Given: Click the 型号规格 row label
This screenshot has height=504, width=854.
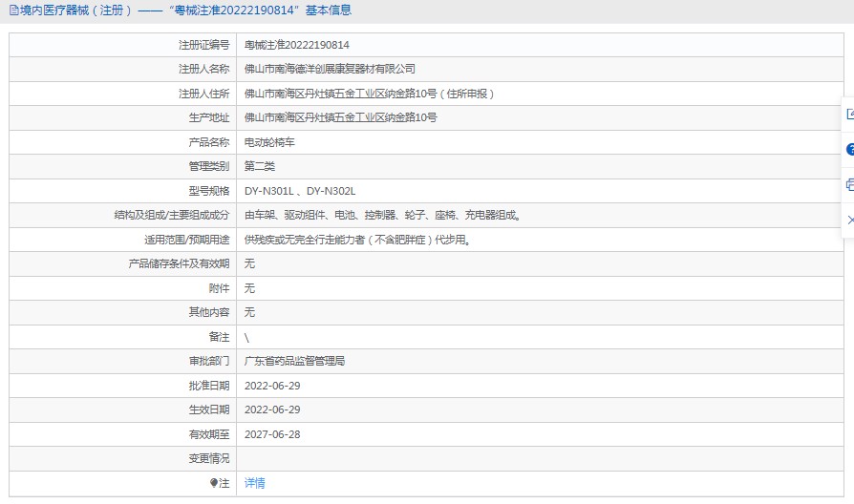Looking at the screenshot, I should click(209, 191).
